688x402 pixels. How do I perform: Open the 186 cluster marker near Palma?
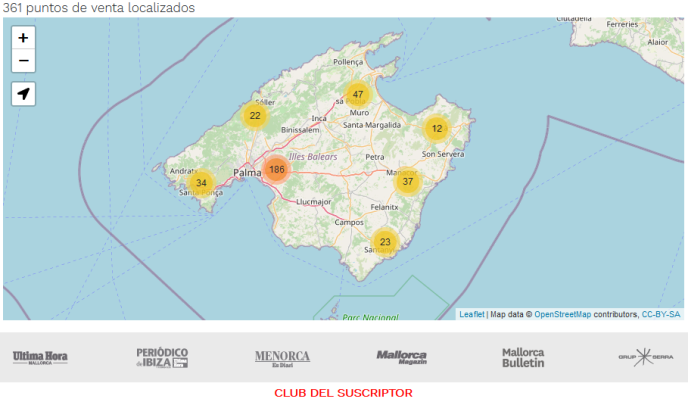click(x=277, y=170)
